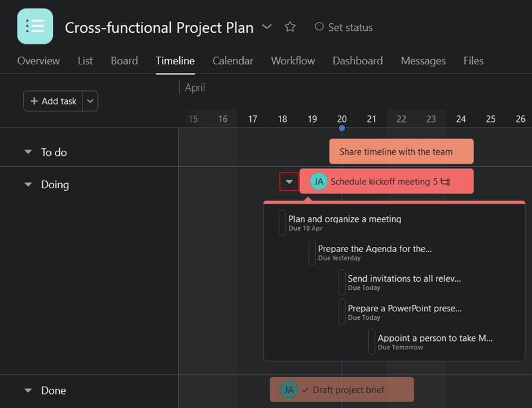Open Share timeline with the team task

pos(401,151)
